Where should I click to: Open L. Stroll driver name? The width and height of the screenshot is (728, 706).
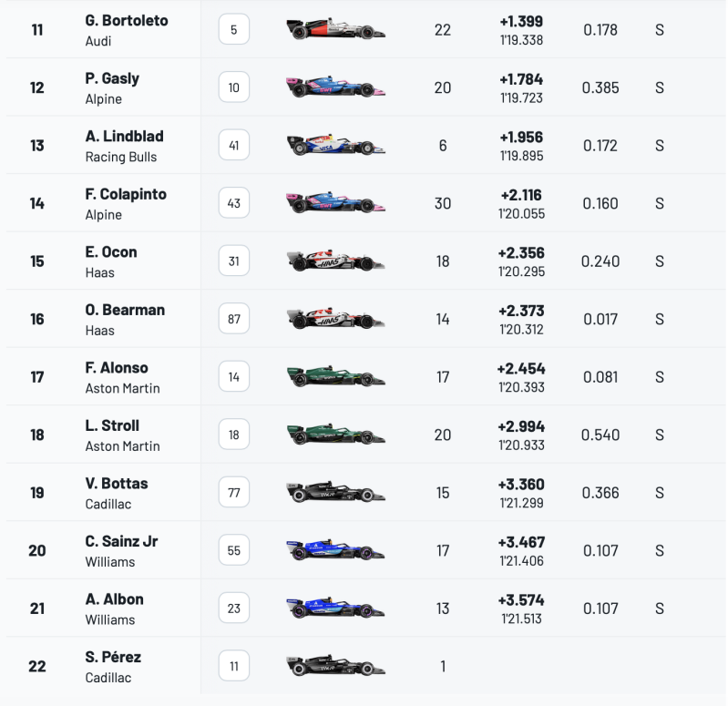pyautogui.click(x=112, y=425)
